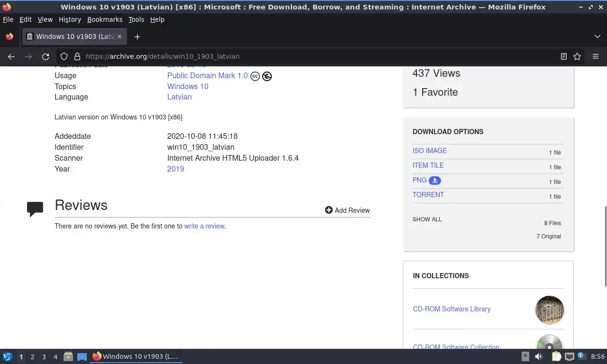The width and height of the screenshot is (607, 364).
Task: Click Firefox window button in taskbar
Action: click(x=137, y=356)
